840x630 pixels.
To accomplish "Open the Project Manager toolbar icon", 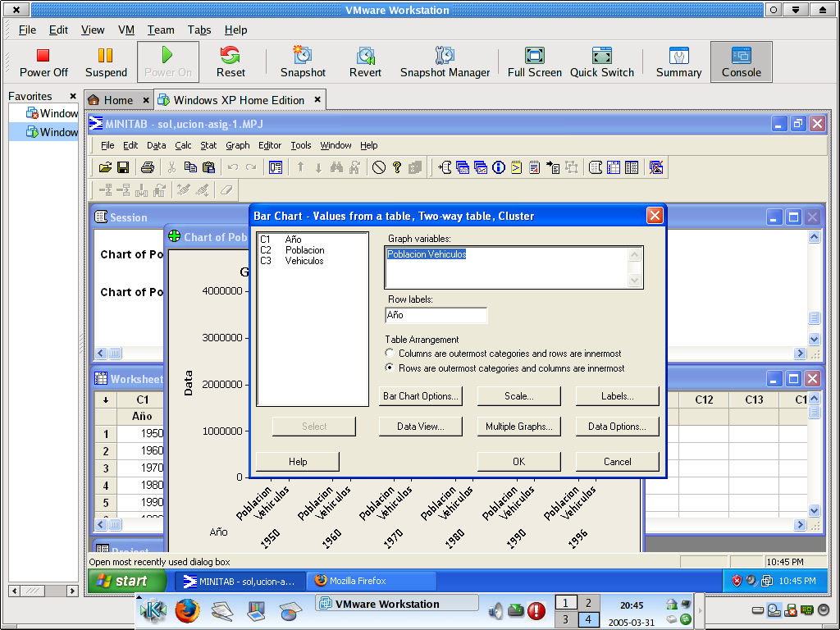I will click(632, 167).
